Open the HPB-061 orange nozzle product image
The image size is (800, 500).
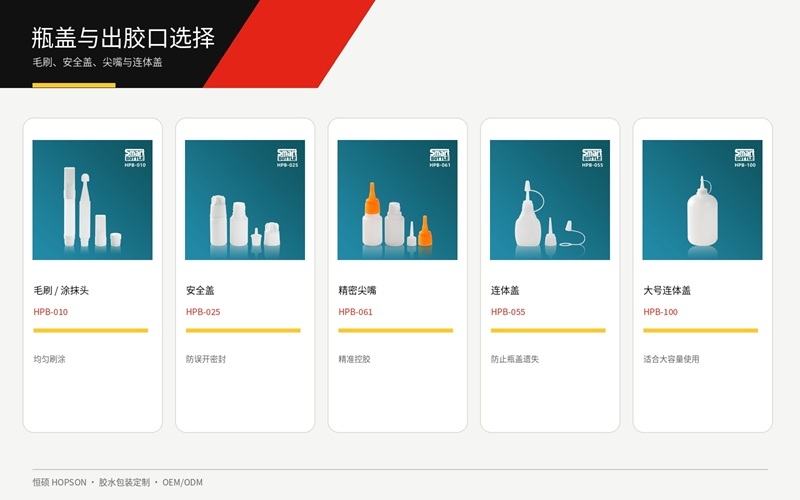tap(397, 199)
